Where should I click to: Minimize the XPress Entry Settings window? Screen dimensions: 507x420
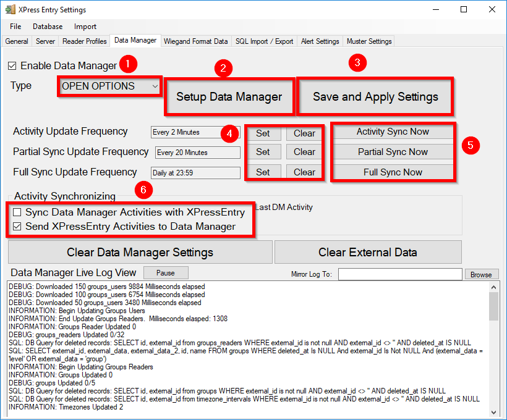[x=436, y=10]
